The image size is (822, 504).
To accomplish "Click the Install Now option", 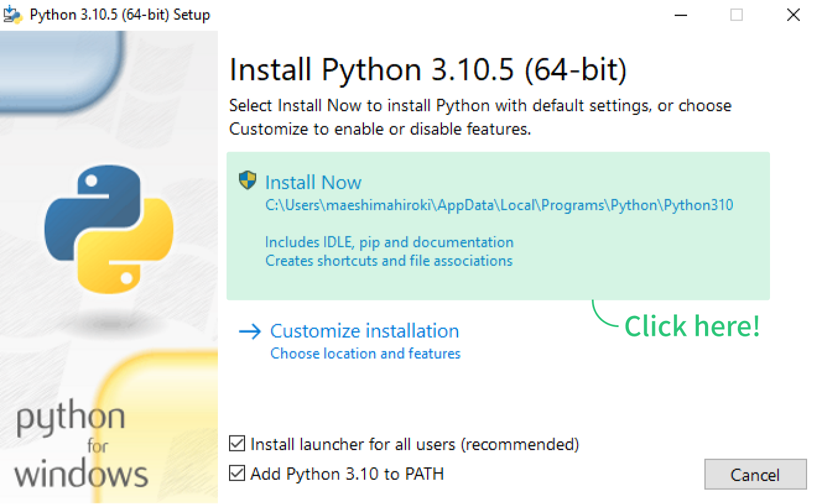I will click(498, 226).
